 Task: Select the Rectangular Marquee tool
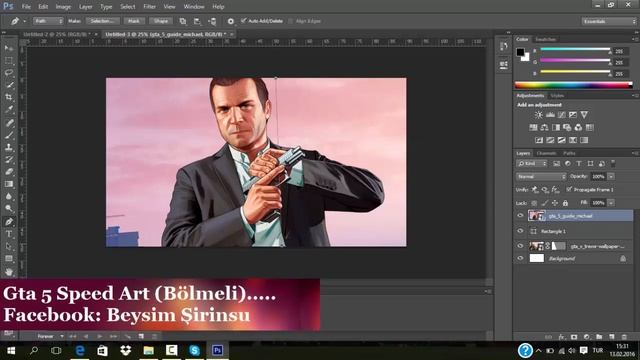tap(9, 60)
